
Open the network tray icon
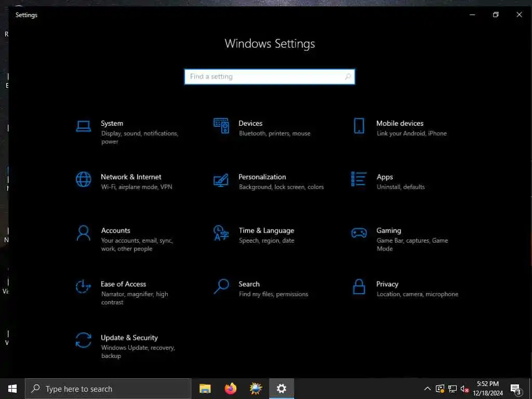tap(453, 389)
